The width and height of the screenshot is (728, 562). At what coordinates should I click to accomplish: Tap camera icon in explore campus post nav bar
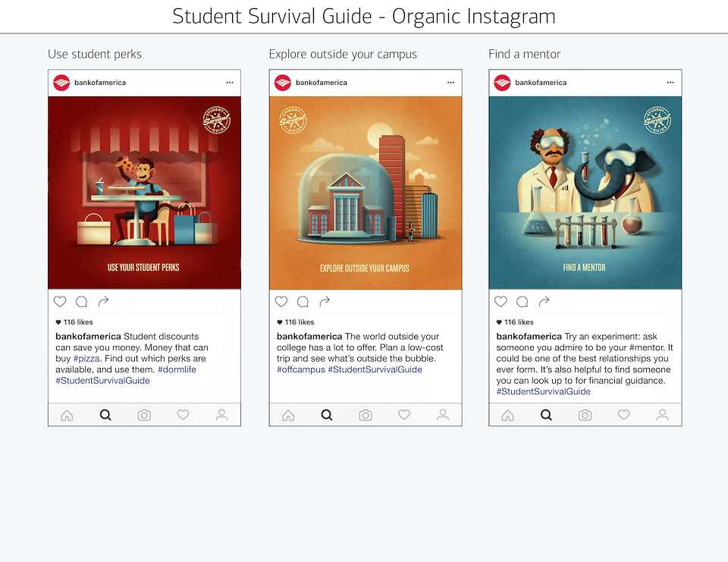pyautogui.click(x=366, y=415)
